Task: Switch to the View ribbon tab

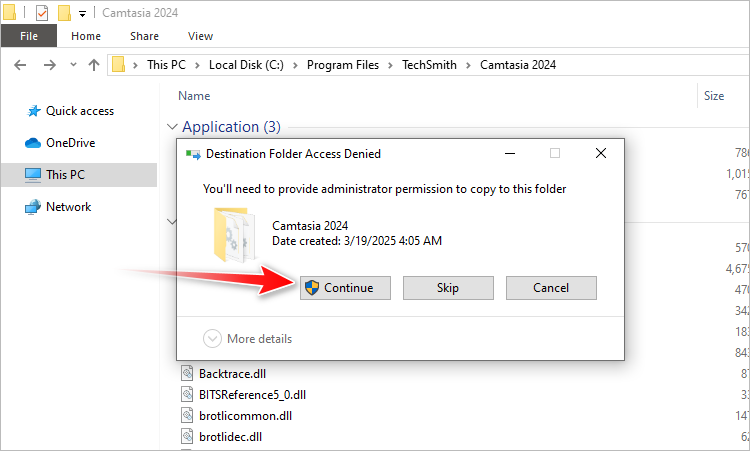Action: (x=200, y=36)
